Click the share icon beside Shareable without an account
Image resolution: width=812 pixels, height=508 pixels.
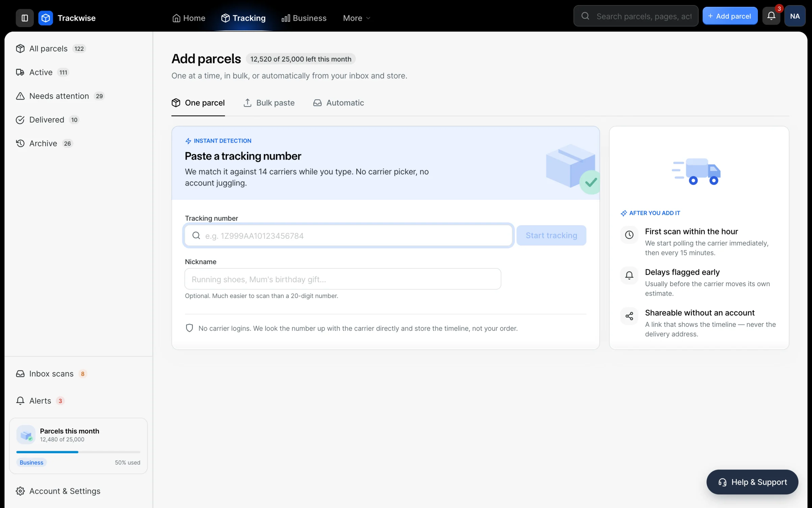[629, 316]
